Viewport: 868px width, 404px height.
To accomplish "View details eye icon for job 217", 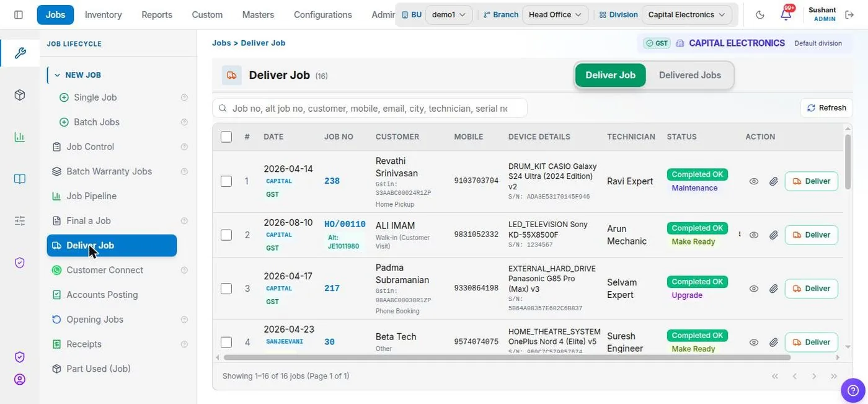I will 754,289.
